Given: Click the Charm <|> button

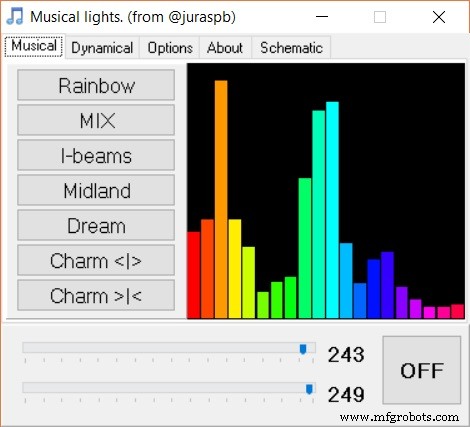Looking at the screenshot, I should pos(96,260).
